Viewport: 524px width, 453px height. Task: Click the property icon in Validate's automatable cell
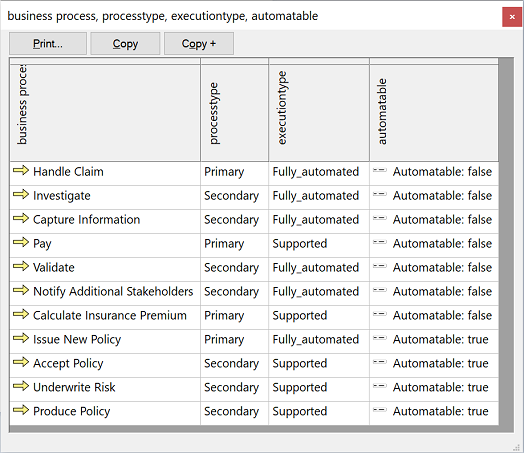(x=380, y=267)
